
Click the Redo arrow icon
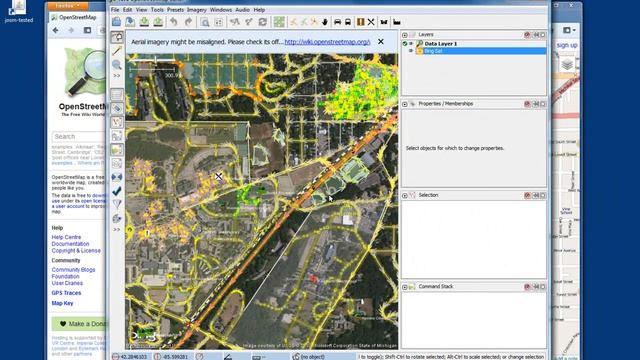pyautogui.click(x=188, y=22)
